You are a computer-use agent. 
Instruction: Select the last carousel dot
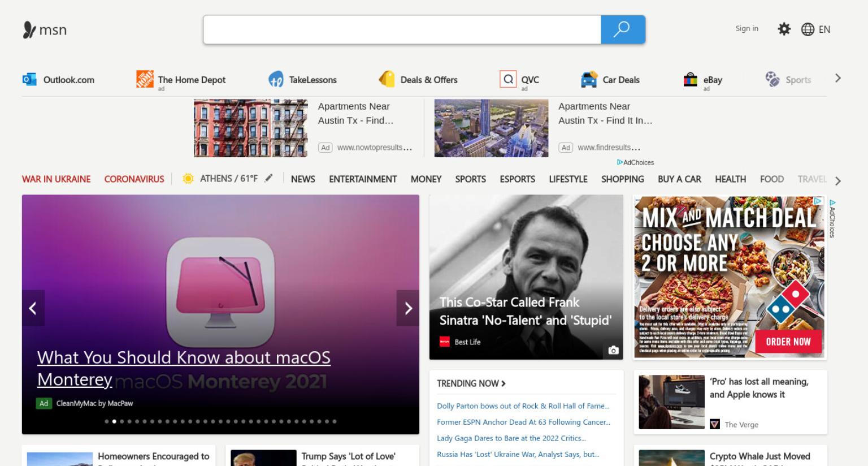click(x=334, y=421)
